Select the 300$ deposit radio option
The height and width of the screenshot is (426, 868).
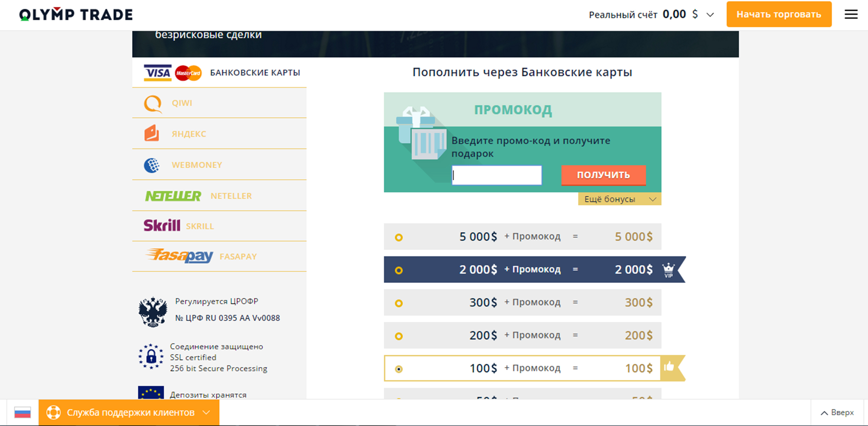point(399,303)
